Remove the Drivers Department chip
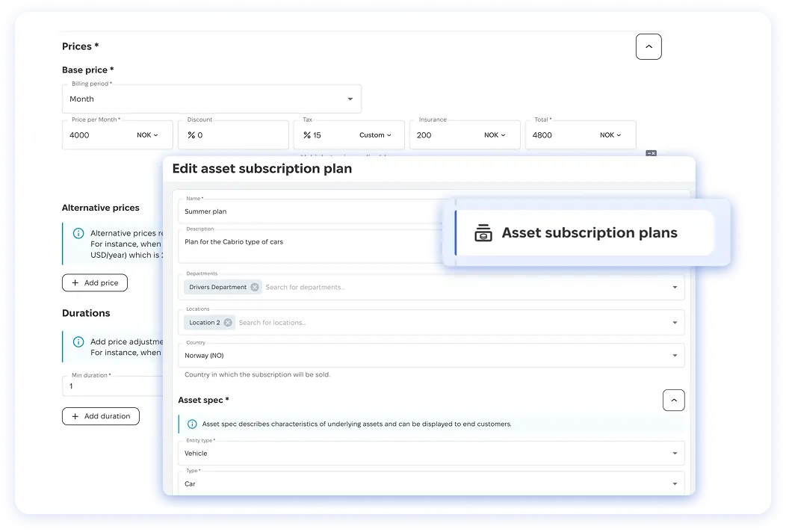The image size is (786, 532). click(255, 287)
